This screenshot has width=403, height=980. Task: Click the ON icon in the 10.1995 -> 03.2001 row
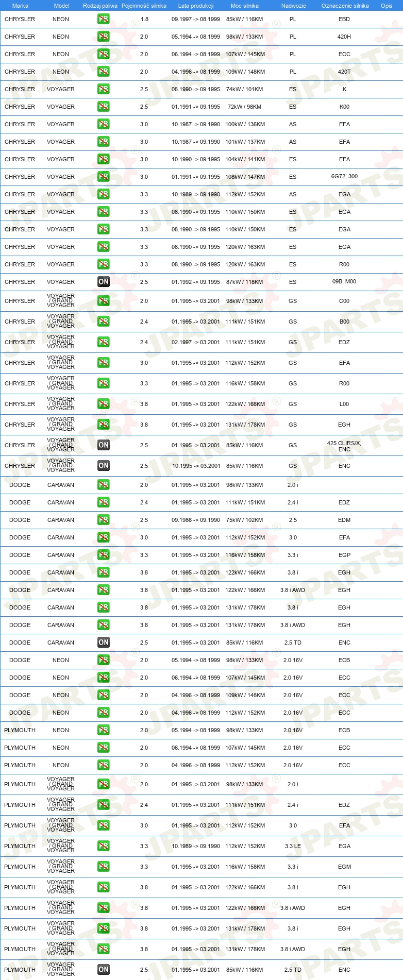[x=104, y=466]
